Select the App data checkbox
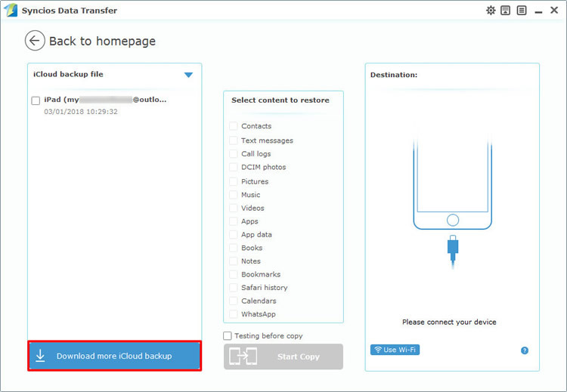Screen dimensions: 567x392 [x=234, y=235]
